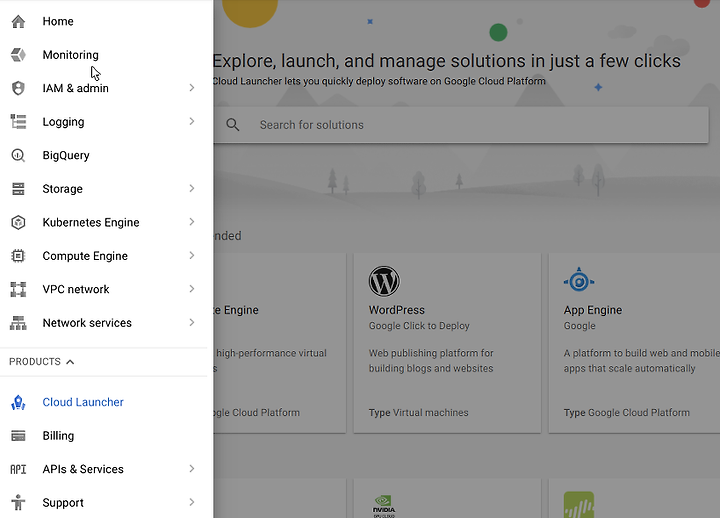Click the NVIDIA logo card icon
The width and height of the screenshot is (720, 518).
click(384, 505)
